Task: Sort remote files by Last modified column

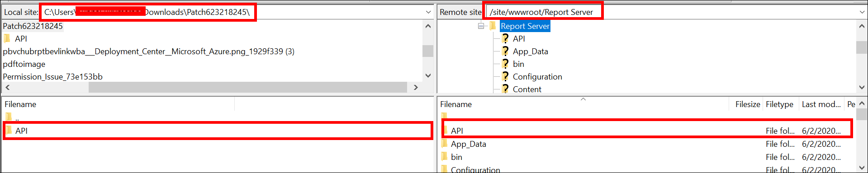Action: pos(821,104)
